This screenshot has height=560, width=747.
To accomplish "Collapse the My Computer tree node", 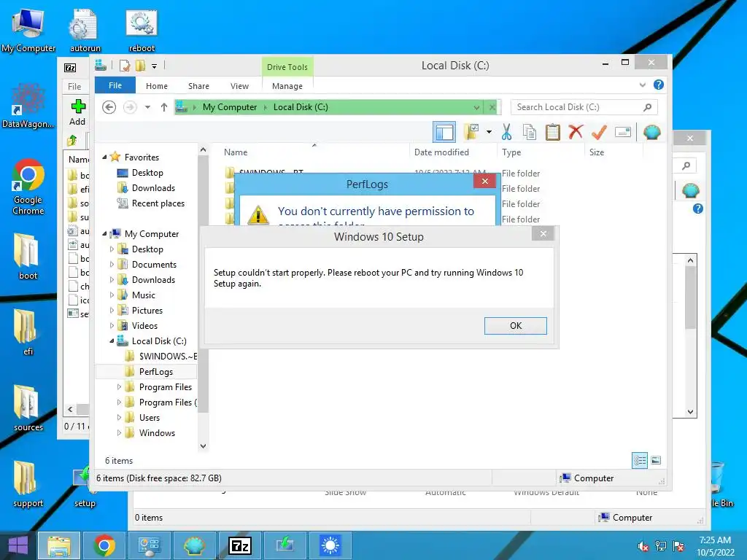I will tap(105, 234).
